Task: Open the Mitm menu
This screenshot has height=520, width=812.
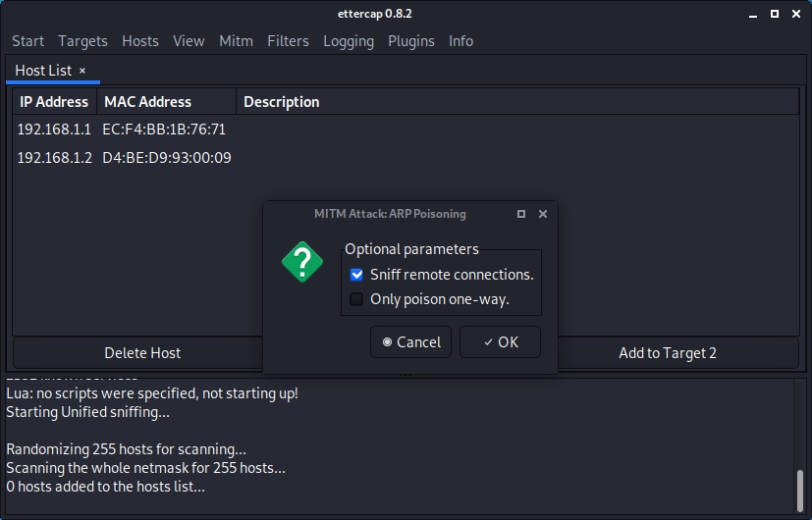Action: [236, 41]
